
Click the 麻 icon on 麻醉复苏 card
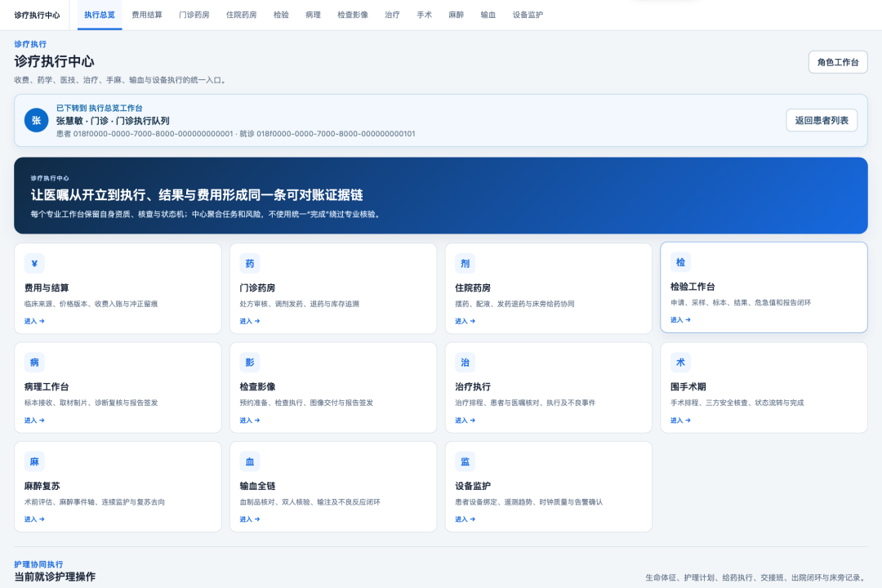34,461
